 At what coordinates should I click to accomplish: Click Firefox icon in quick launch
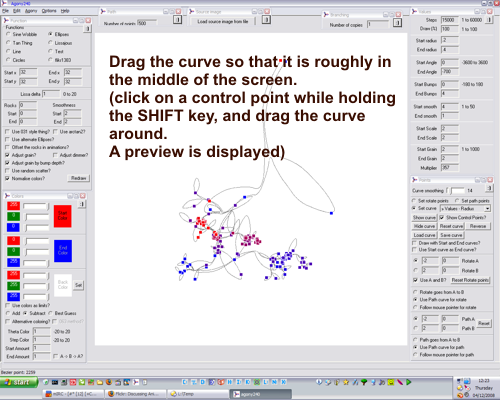pos(109,382)
